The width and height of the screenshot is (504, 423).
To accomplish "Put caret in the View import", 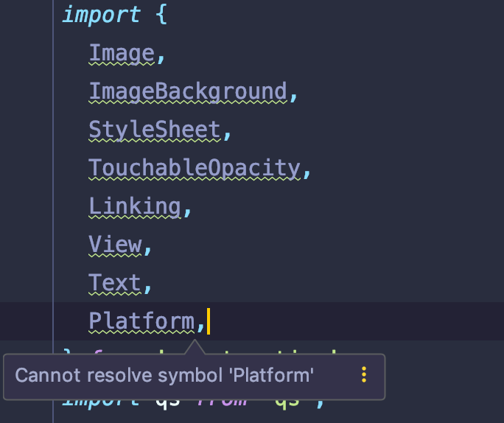I will 116,245.
